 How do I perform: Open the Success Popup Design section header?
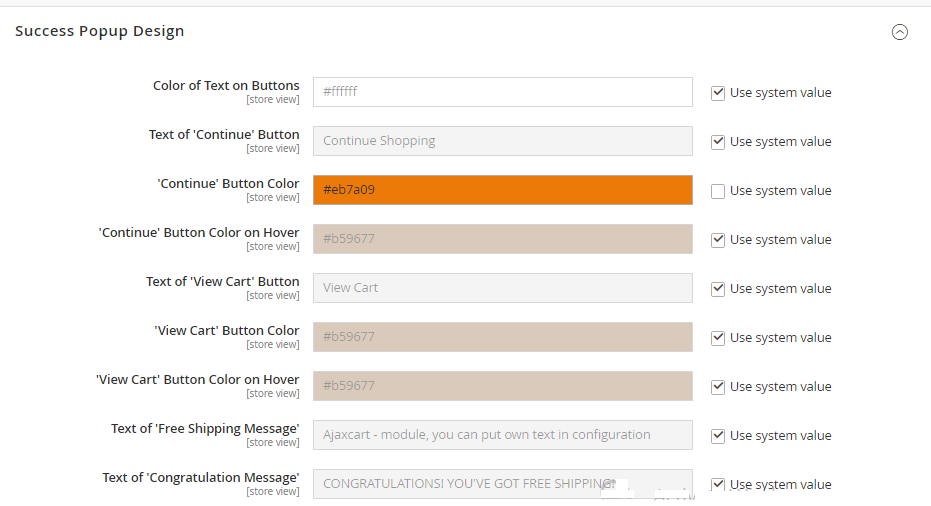click(100, 31)
